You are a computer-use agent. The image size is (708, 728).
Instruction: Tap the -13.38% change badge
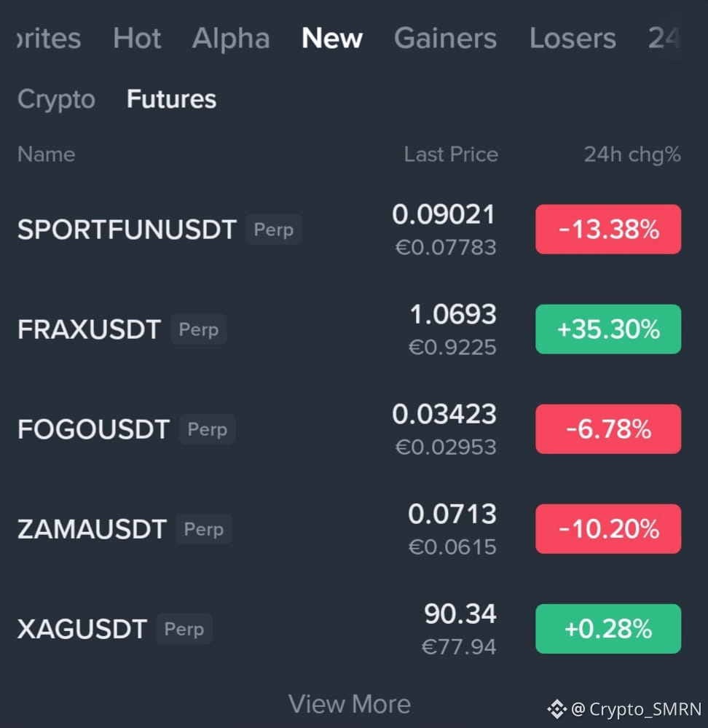[x=608, y=230]
